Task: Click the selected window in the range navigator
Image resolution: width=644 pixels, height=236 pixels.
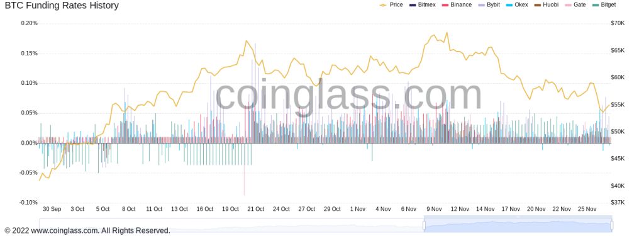Action: 518,225
